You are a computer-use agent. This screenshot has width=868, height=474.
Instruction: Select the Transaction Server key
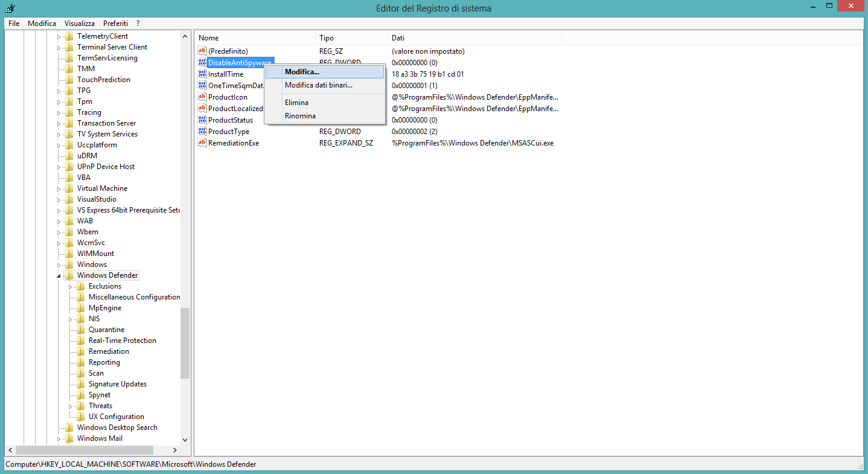tap(106, 123)
